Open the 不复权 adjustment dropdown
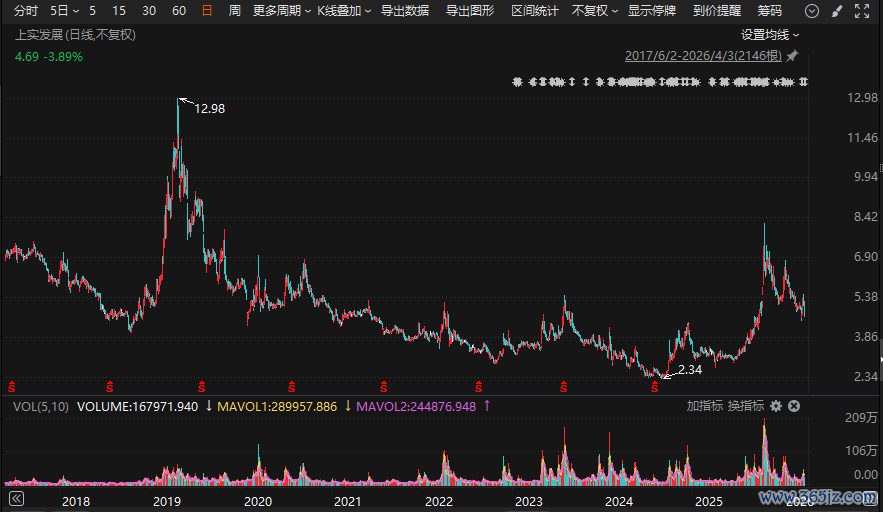Image resolution: width=883 pixels, height=512 pixels. 595,11
